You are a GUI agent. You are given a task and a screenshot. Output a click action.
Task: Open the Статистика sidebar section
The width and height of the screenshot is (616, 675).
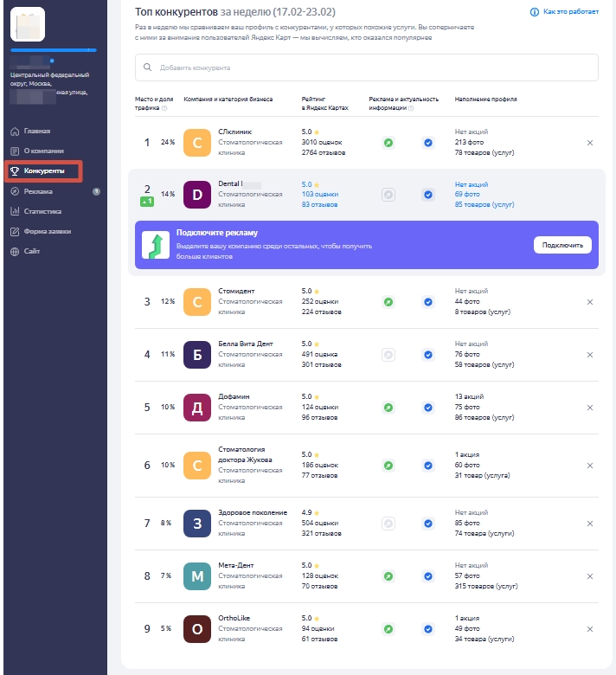tap(35, 211)
